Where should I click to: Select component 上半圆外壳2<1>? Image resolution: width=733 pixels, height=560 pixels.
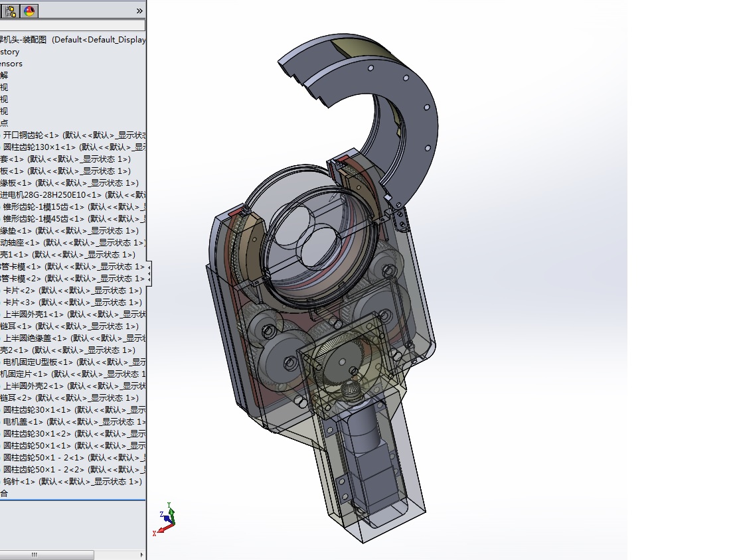point(74,385)
